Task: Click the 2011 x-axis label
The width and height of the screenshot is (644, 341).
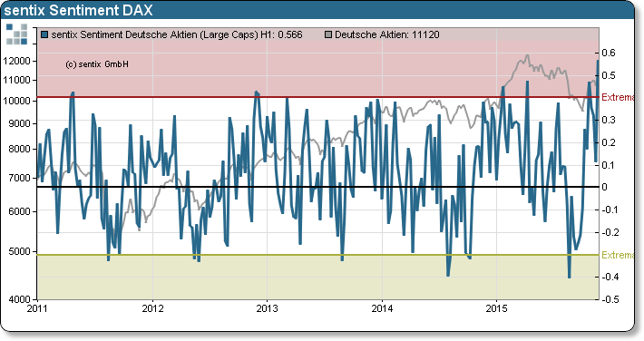Action: (x=38, y=308)
